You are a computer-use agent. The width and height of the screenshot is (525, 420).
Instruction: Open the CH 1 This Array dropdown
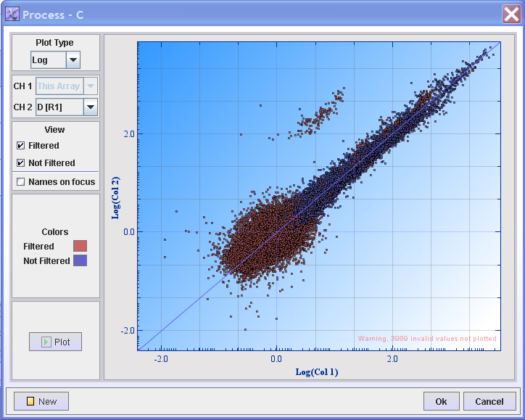[x=91, y=86]
